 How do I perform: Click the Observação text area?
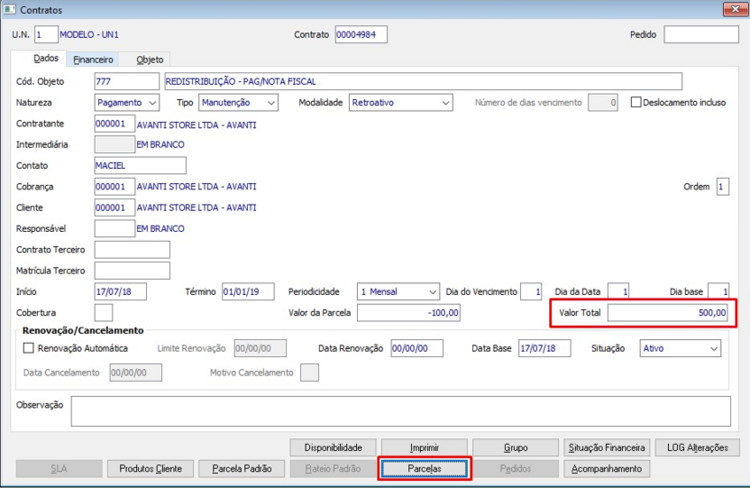point(401,411)
